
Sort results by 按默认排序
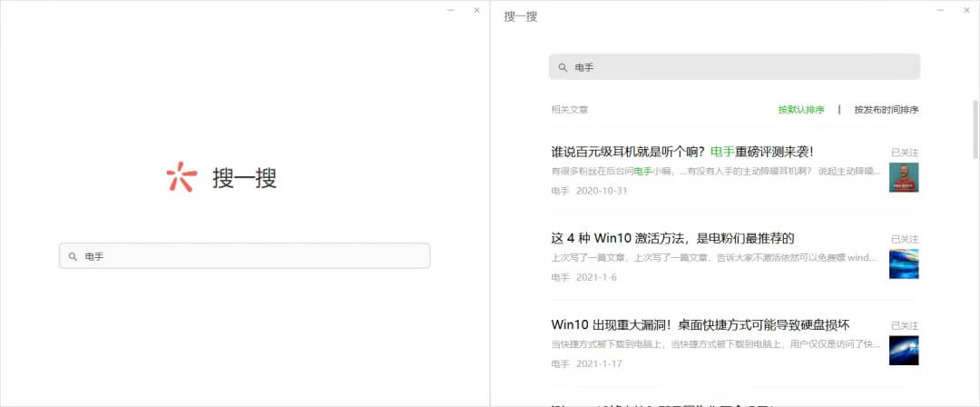click(801, 110)
